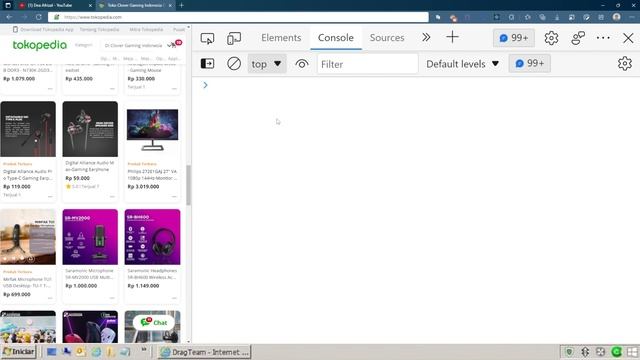Open a new browser tab
This screenshot has height=360, width=640.
pyautogui.click(x=182, y=5)
